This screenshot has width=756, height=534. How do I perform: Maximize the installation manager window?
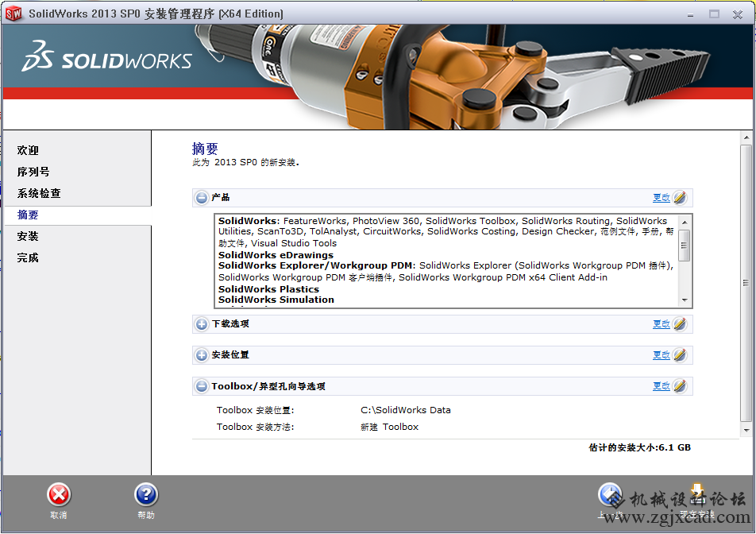point(714,14)
